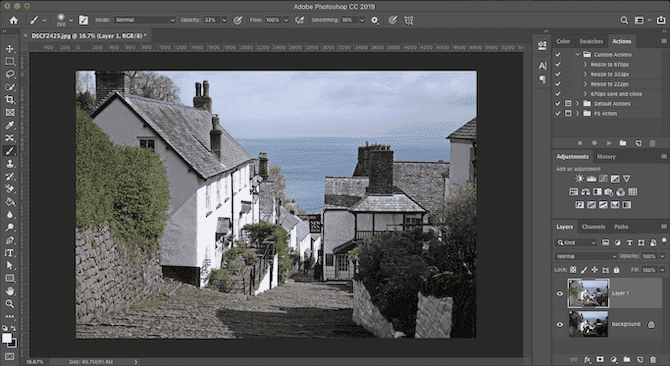Open the search magnifier icon top right

click(624, 20)
